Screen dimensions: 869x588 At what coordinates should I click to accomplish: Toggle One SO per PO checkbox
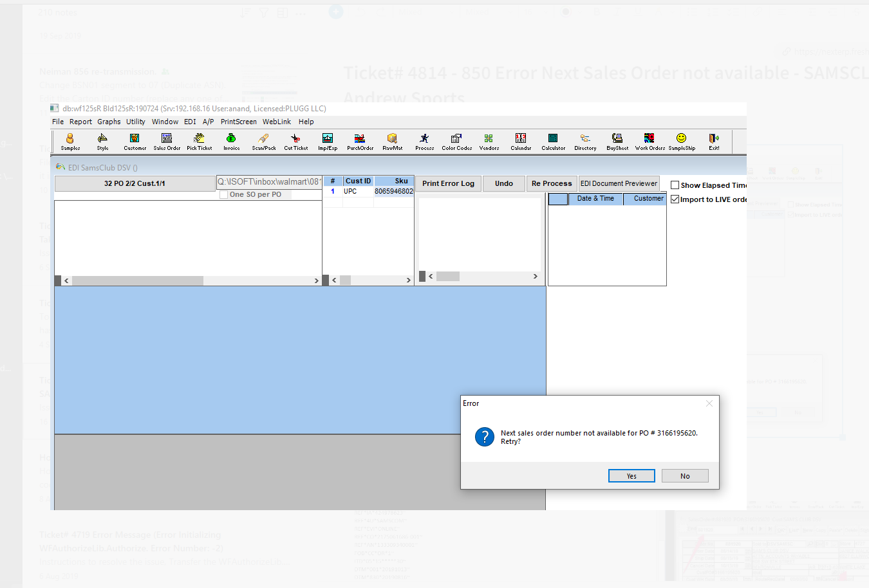click(x=224, y=194)
